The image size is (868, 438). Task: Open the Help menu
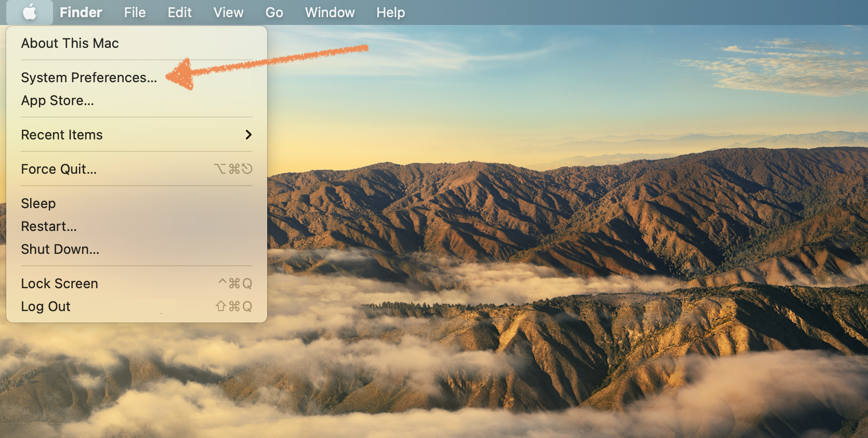[390, 12]
